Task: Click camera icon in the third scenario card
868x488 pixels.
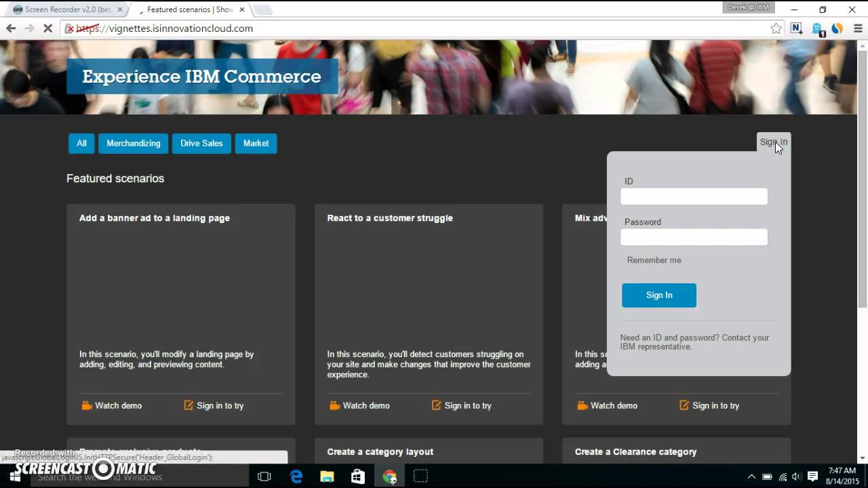Action: (583, 405)
